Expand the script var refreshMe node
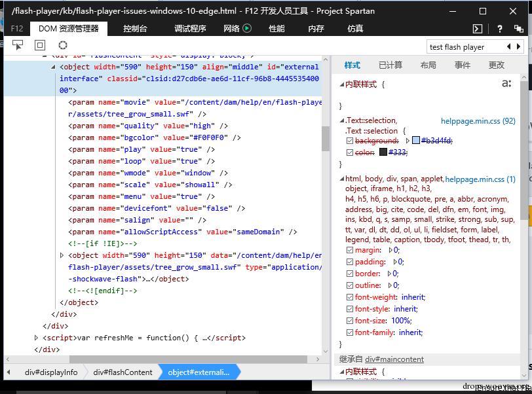 click(37, 338)
